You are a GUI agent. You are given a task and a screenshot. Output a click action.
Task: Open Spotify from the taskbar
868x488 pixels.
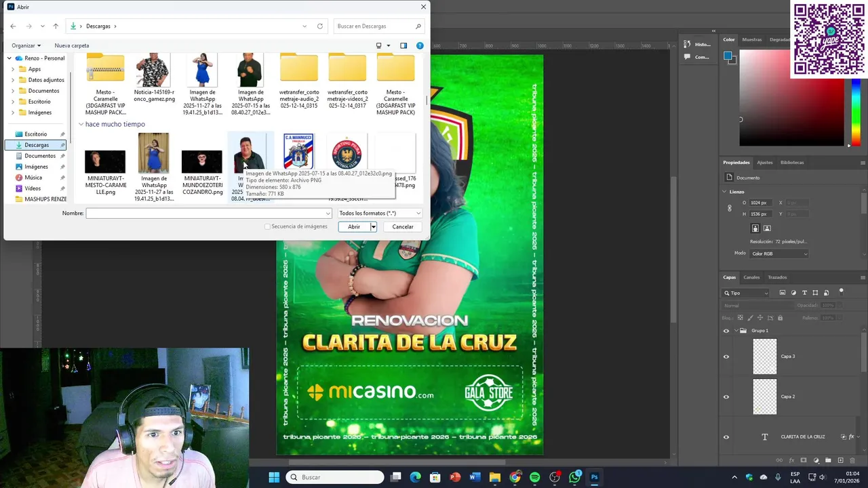click(x=535, y=477)
